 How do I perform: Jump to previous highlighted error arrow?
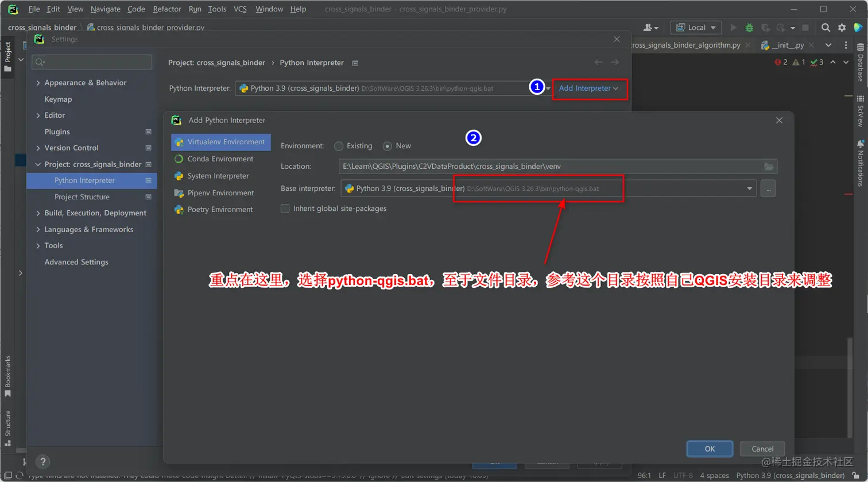coord(833,62)
